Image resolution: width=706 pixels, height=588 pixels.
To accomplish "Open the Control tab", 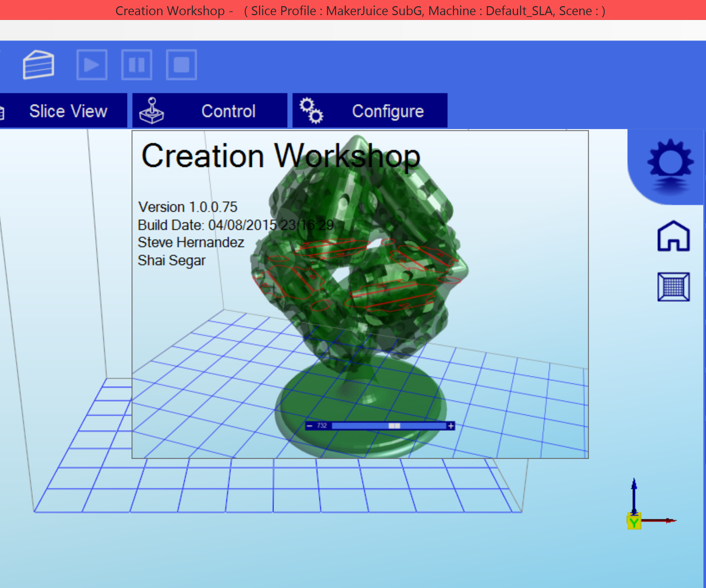I will (228, 111).
